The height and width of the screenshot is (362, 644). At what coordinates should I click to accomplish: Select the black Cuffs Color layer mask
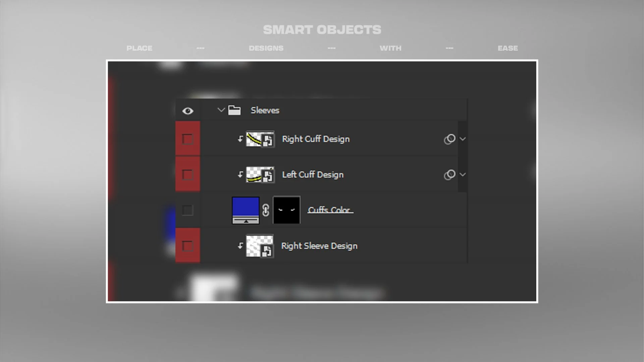(x=286, y=210)
